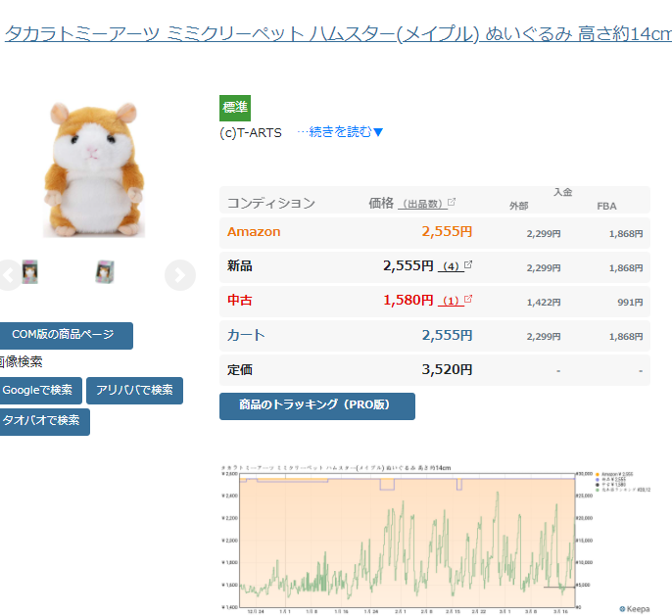Click the タオバオで検索 button

click(44, 421)
